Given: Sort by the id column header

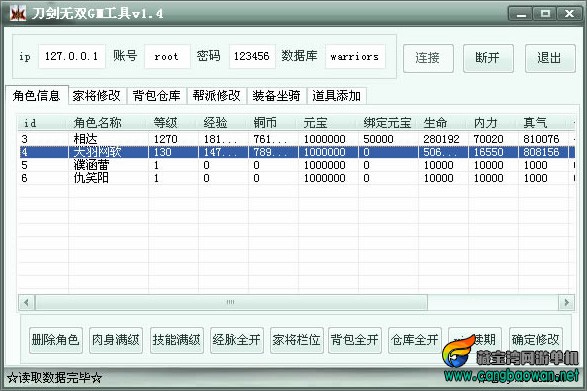Looking at the screenshot, I should point(43,123).
